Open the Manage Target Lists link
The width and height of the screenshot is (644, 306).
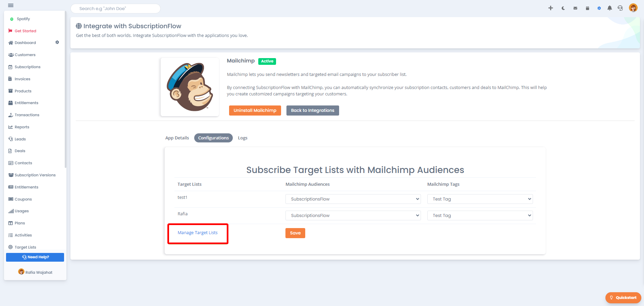tap(198, 233)
